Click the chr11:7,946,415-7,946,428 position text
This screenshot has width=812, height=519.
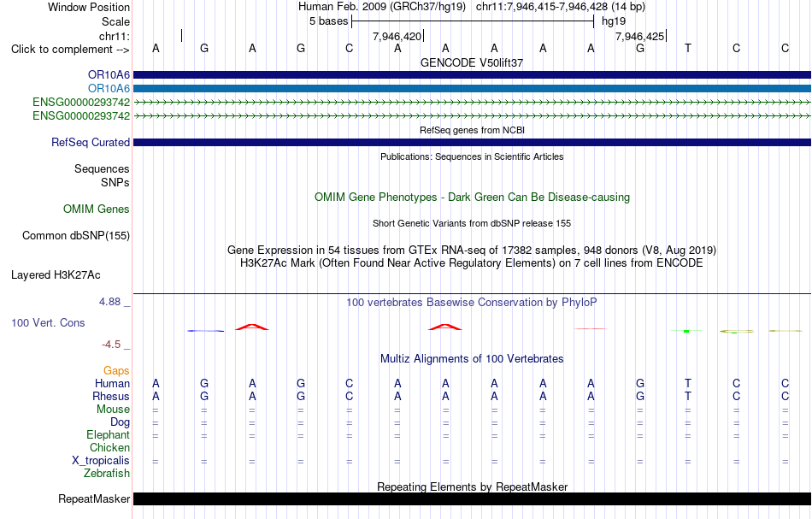point(542,7)
